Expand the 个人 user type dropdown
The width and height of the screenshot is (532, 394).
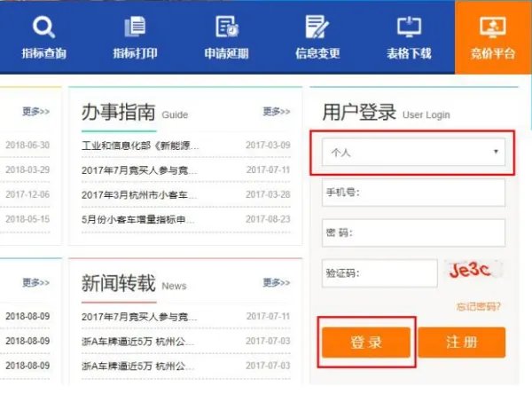click(x=413, y=152)
